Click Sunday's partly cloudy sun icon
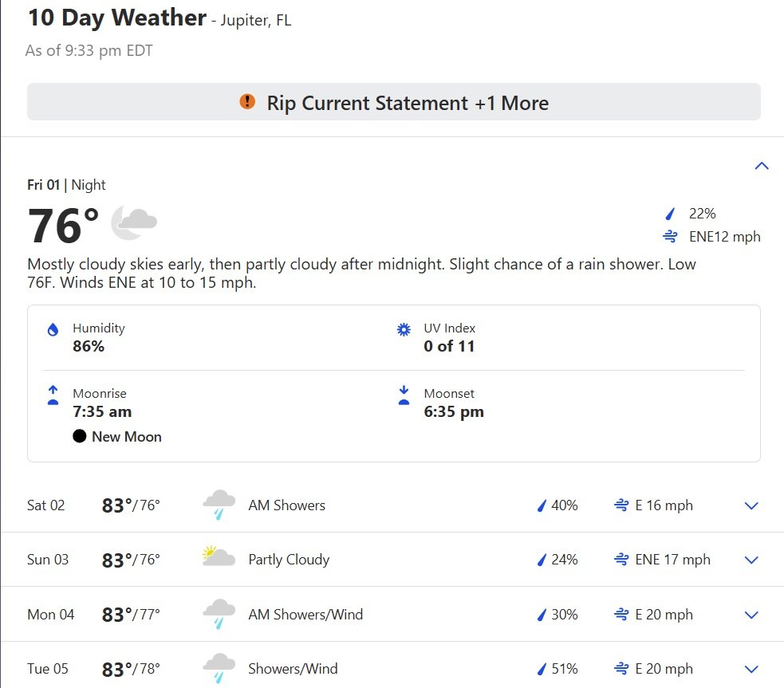Viewport: 784px width, 688px height. click(x=219, y=556)
